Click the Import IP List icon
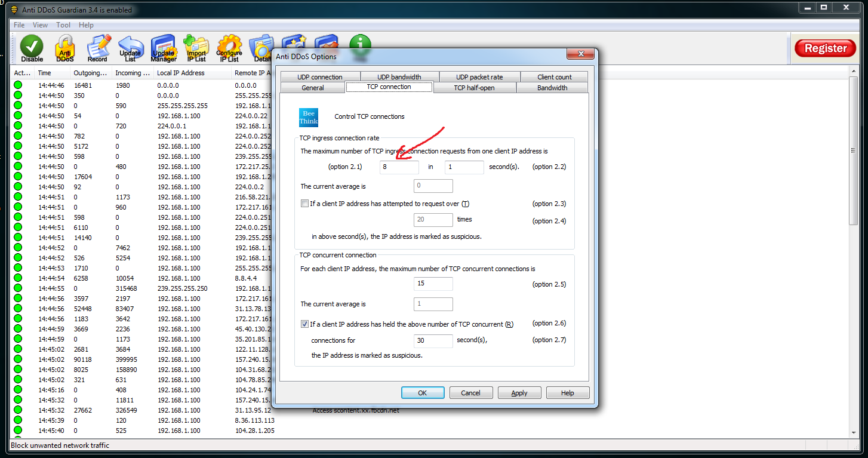The image size is (868, 458). pyautogui.click(x=196, y=48)
